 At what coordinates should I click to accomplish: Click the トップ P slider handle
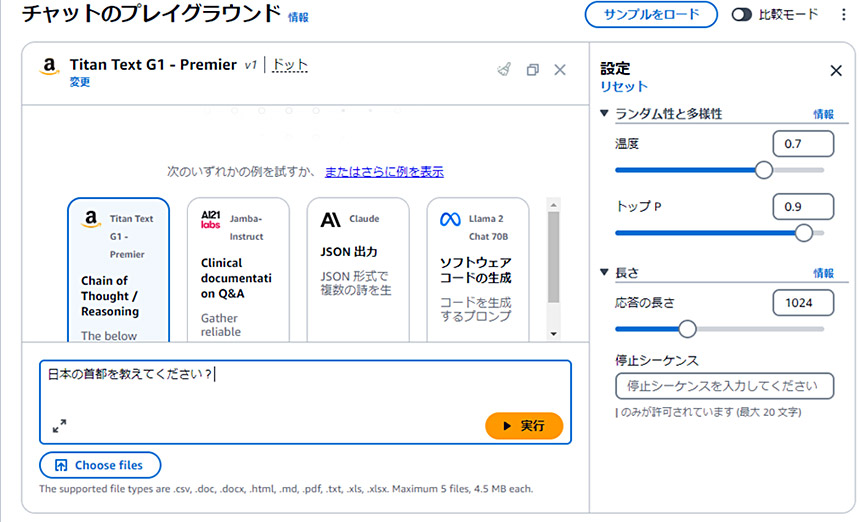804,233
